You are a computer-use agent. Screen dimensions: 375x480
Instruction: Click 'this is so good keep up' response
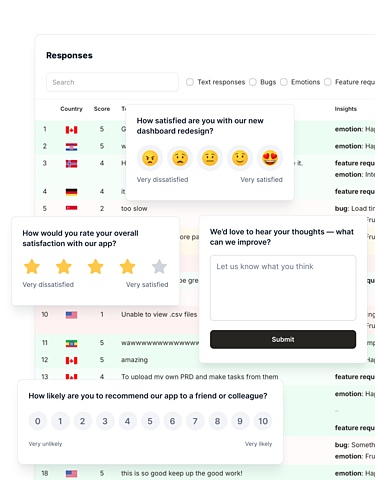(x=182, y=473)
